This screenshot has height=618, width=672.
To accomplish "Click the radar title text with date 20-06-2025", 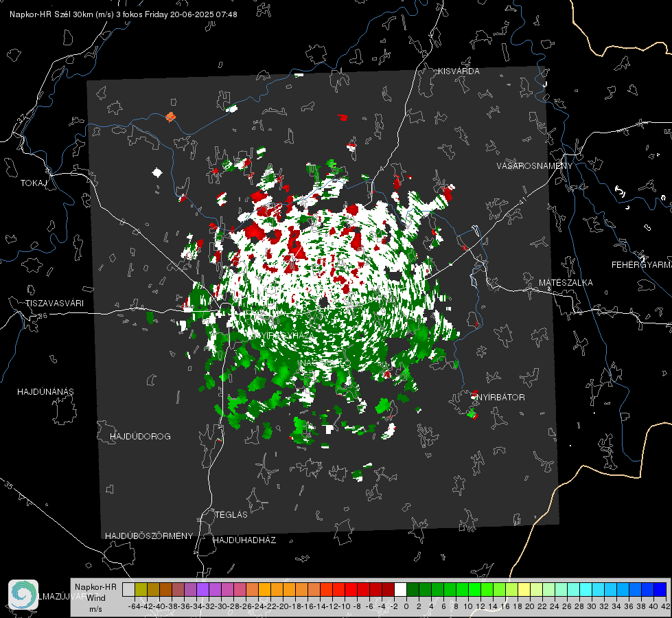I will click(x=124, y=14).
